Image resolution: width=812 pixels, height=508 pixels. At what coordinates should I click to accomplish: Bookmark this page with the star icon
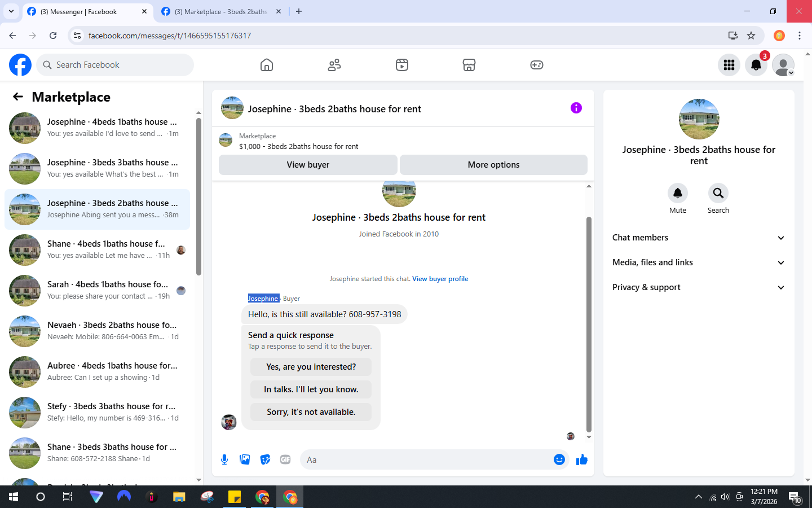point(751,36)
